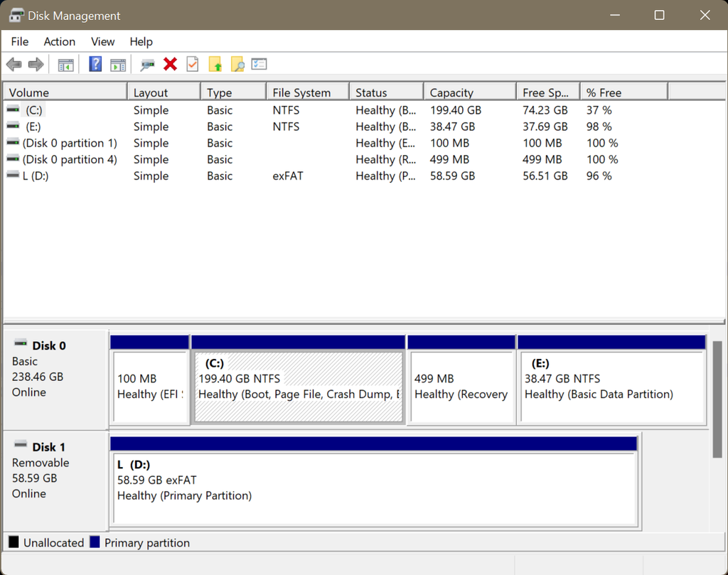Click the drive icon next to (C:) volume

coord(13,109)
